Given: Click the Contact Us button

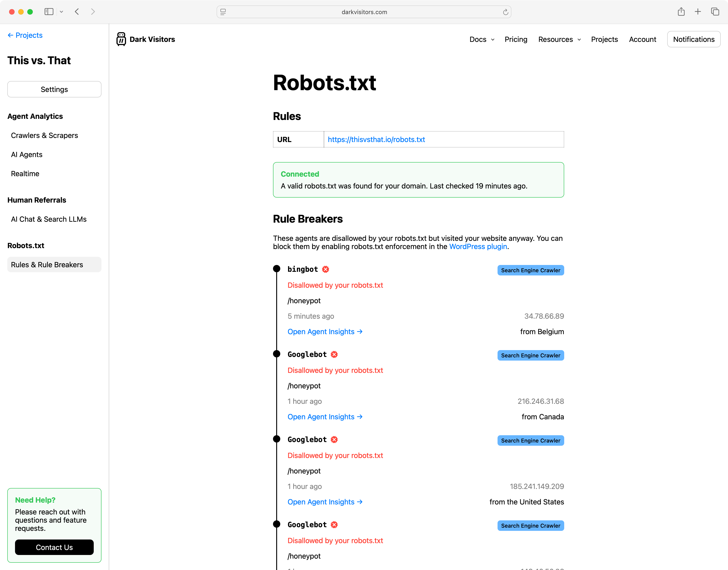Looking at the screenshot, I should (54, 547).
